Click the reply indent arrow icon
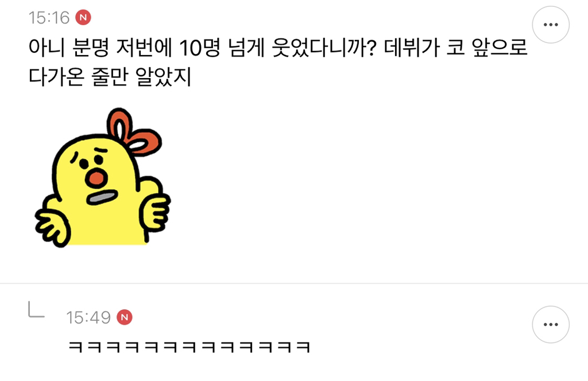Viewport: 588px width, 381px height. (x=36, y=309)
